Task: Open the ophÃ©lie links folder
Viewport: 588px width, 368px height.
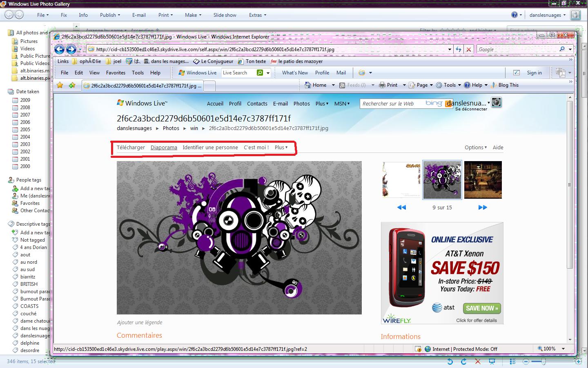Action: coord(86,61)
